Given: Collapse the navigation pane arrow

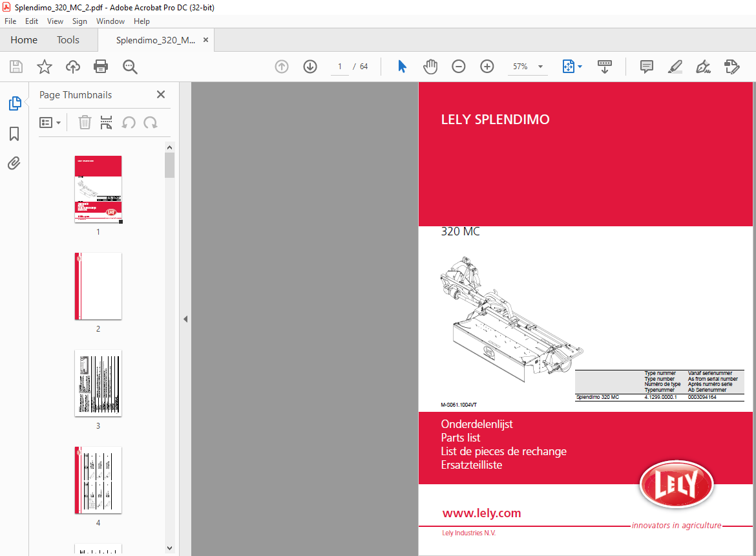Looking at the screenshot, I should pos(185,319).
